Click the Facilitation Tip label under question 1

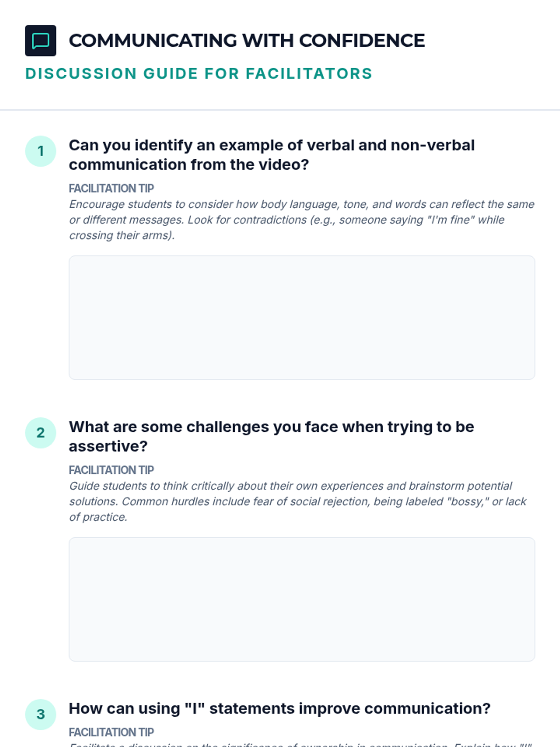click(111, 189)
